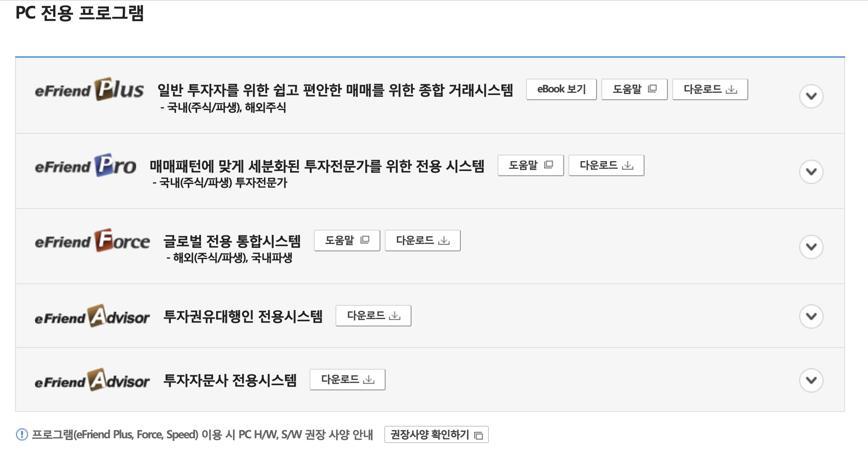Viewport: 868px width, 456px height.
Task: Open eBook 보기 for eFriend Plus
Action: coord(561,89)
